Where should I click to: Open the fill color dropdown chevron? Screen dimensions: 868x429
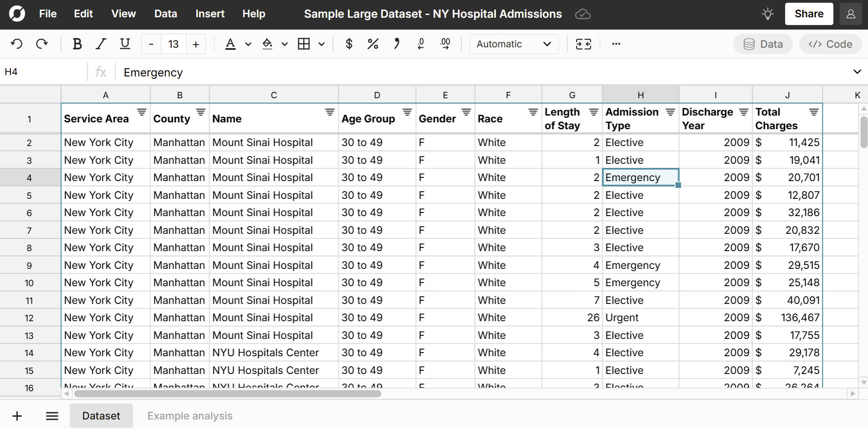pos(284,44)
